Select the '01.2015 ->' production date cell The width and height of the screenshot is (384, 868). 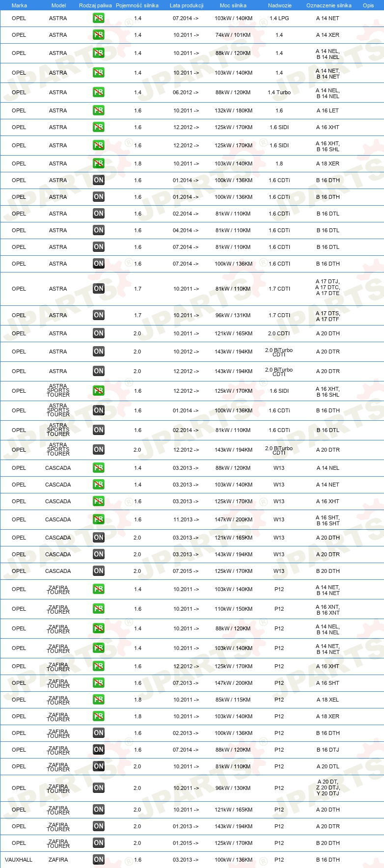186,843
